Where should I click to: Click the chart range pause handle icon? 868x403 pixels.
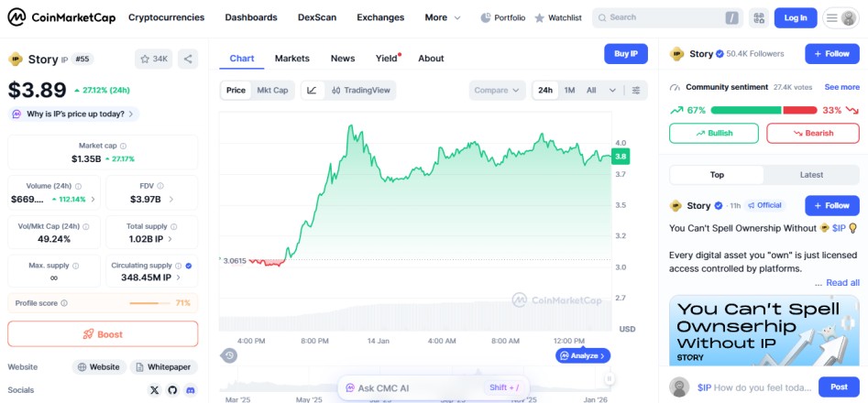click(x=609, y=378)
